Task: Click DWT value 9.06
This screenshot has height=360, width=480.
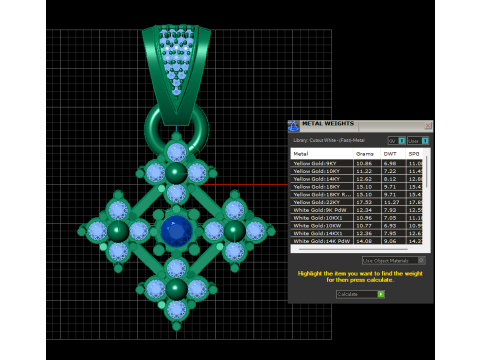Action: coord(390,241)
